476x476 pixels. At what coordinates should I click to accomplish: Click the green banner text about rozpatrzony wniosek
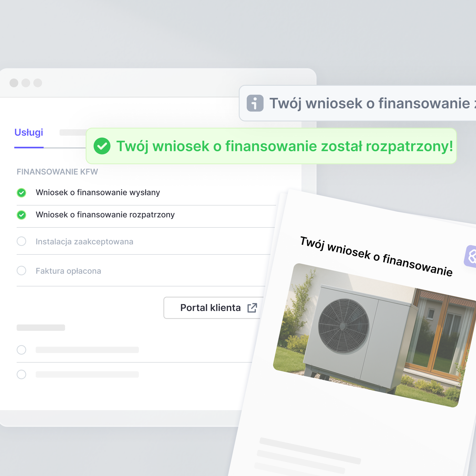point(285,146)
